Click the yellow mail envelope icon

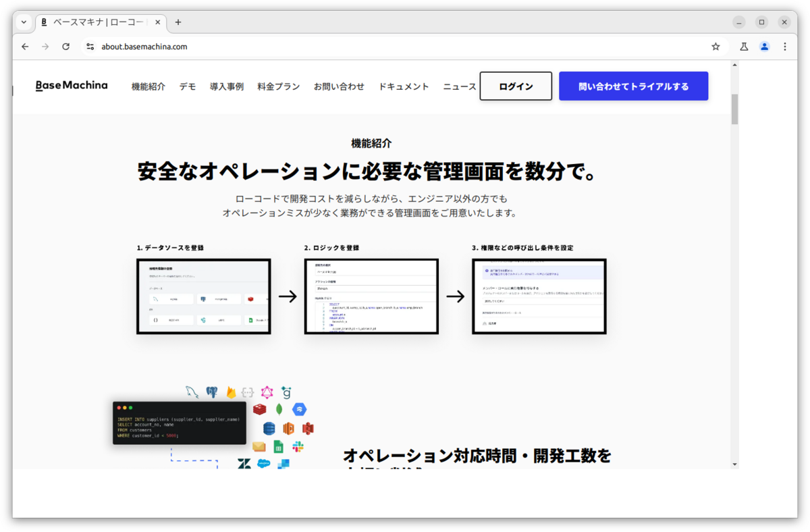click(x=259, y=447)
